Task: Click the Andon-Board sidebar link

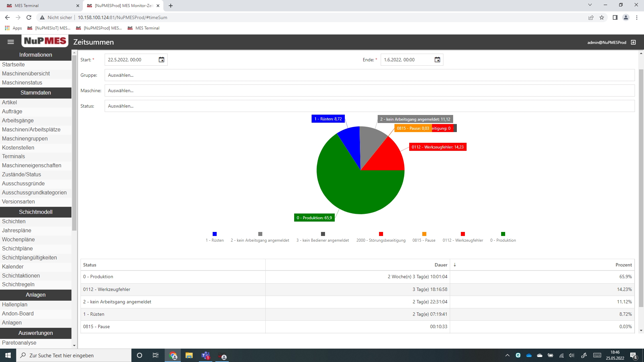Action: 18,313
